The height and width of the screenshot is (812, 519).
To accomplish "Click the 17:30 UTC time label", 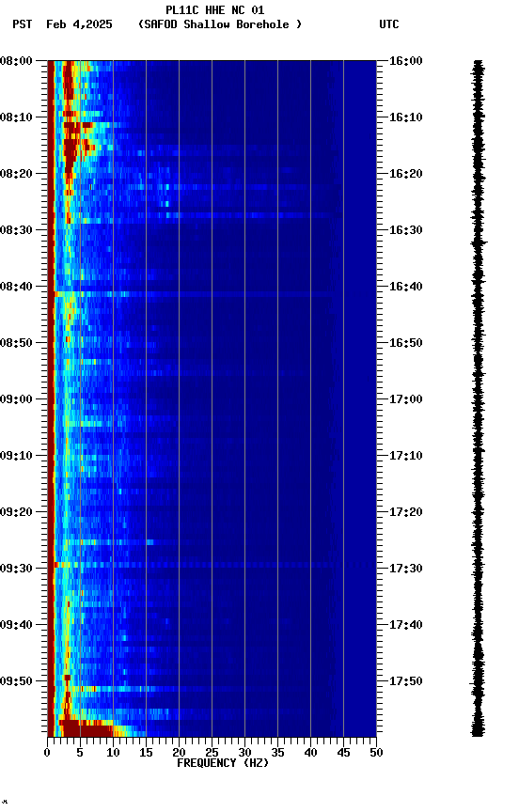I will tap(406, 569).
